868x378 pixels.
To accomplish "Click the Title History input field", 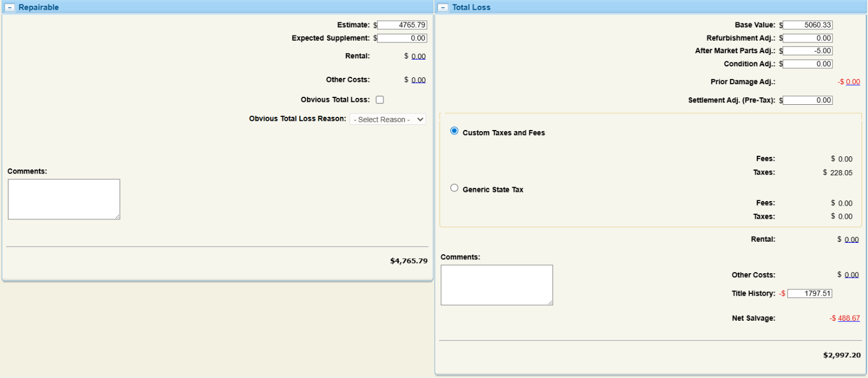I will (810, 294).
